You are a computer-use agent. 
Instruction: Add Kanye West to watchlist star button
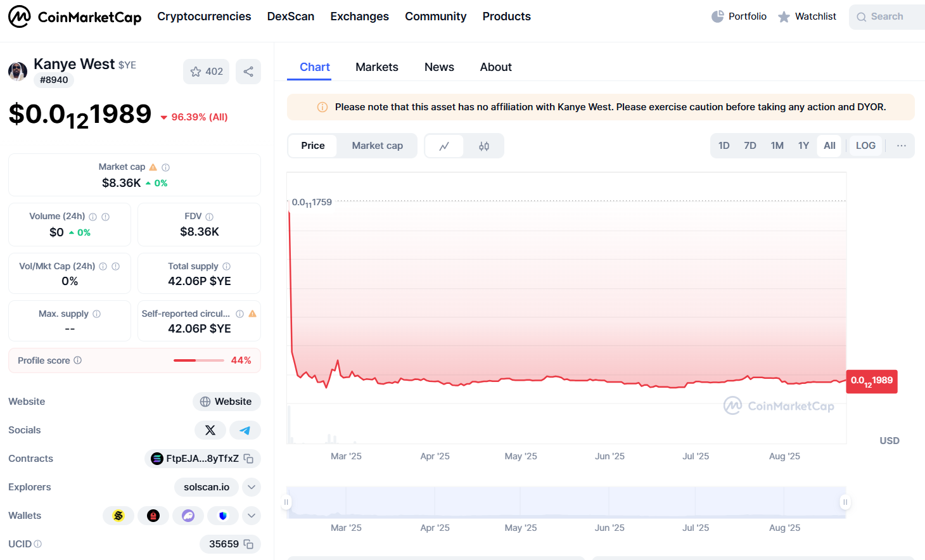click(x=206, y=72)
